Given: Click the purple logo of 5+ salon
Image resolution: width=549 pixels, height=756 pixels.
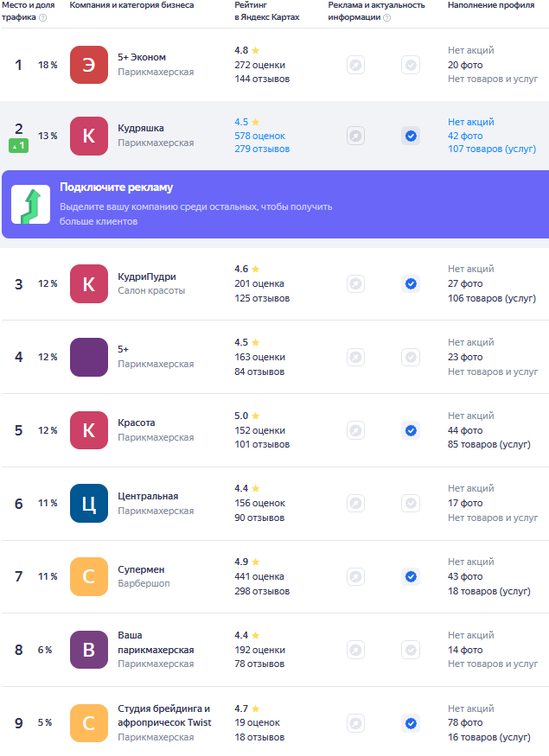Looking at the screenshot, I should pos(89,358).
